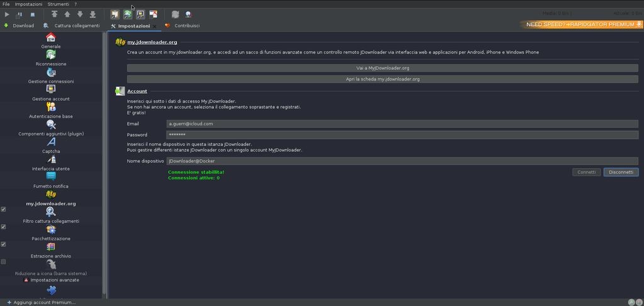Click the Connetti button

[587, 173]
